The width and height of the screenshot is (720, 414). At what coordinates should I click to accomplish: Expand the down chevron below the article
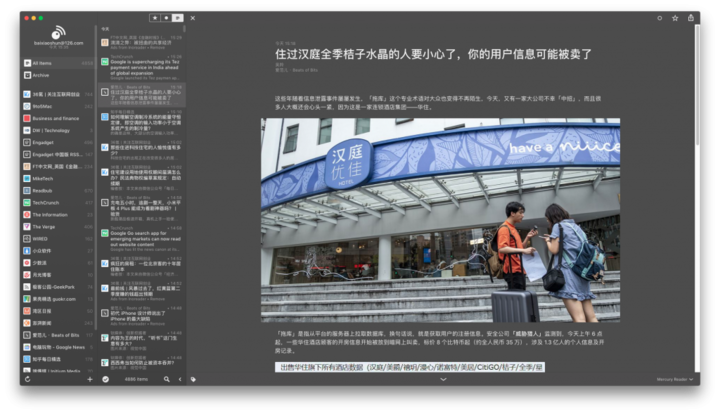[x=443, y=379]
